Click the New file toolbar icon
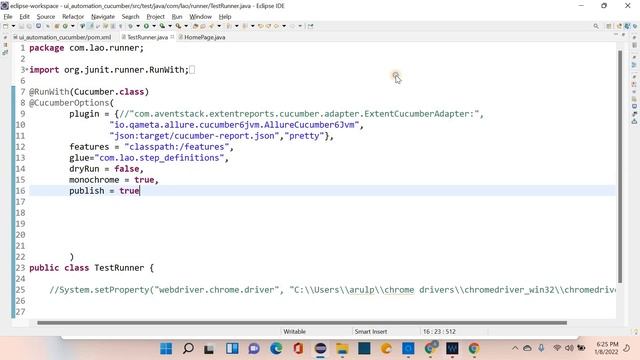The width and height of the screenshot is (640, 360). click(6, 26)
